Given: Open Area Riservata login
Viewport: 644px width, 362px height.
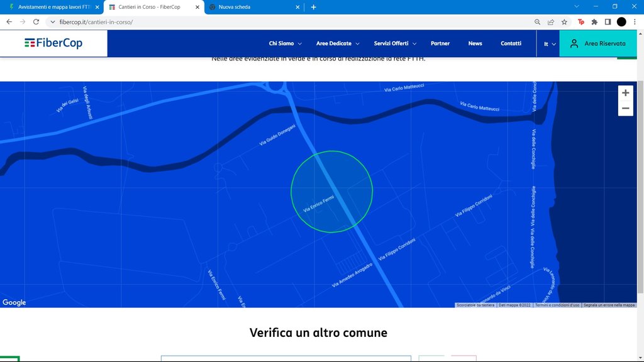Looking at the screenshot, I should point(599,43).
